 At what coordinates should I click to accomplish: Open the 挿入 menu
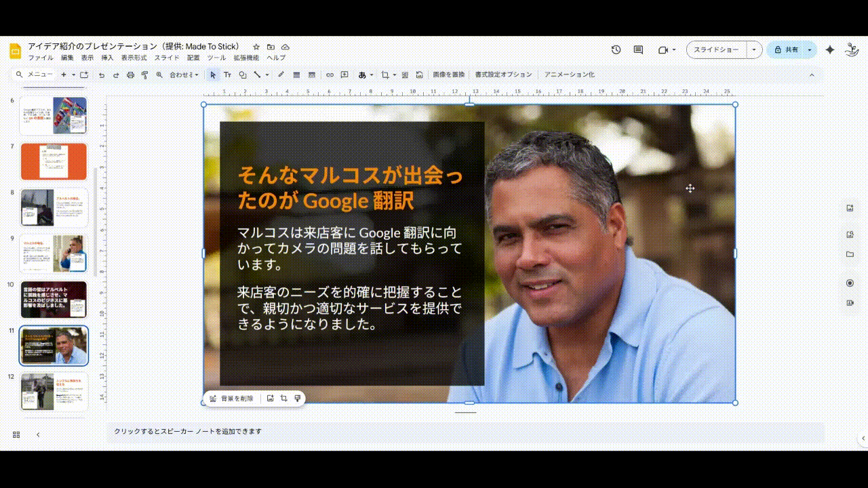[107, 58]
